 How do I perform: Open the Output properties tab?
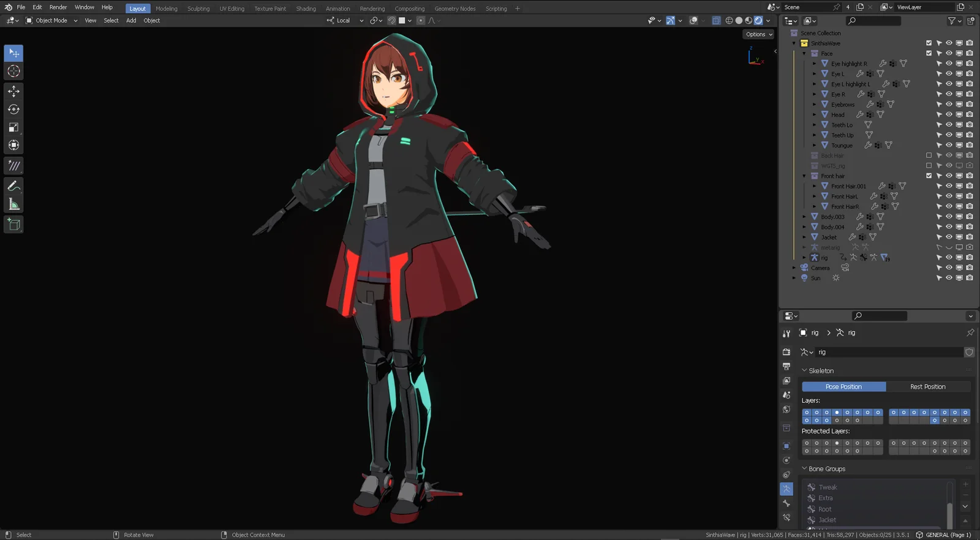[x=786, y=366]
